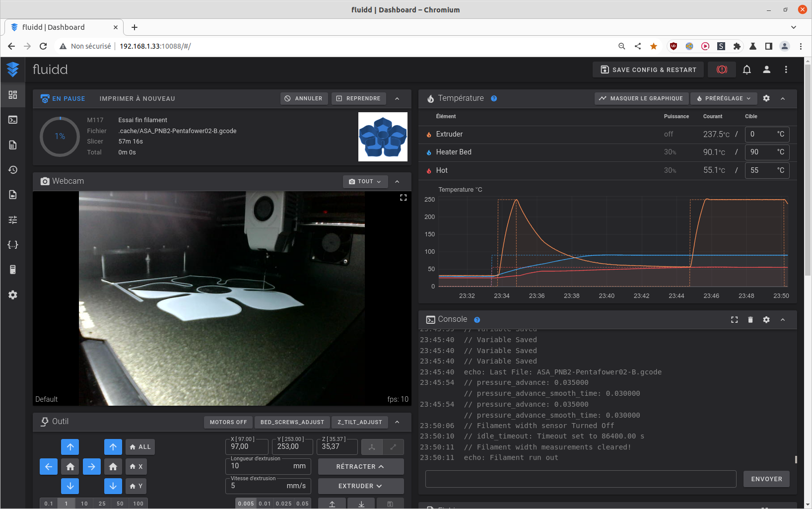
Task: Select 0.025 Z offset increment
Action: (283, 503)
